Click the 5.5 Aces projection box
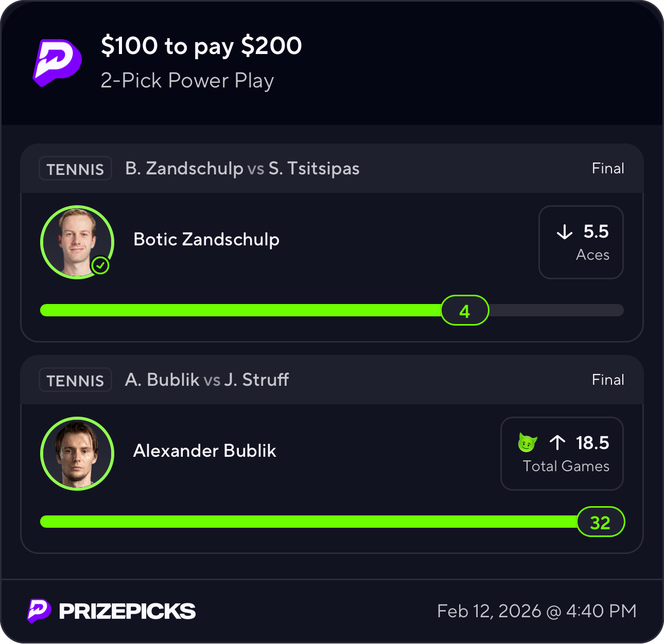Image resolution: width=664 pixels, height=644 pixels. (x=581, y=242)
